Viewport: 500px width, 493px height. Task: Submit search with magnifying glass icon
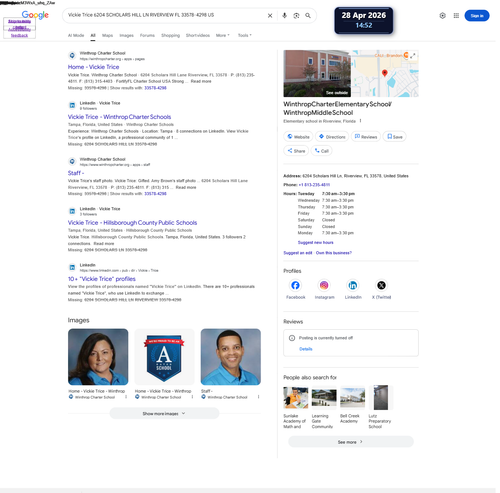click(308, 16)
